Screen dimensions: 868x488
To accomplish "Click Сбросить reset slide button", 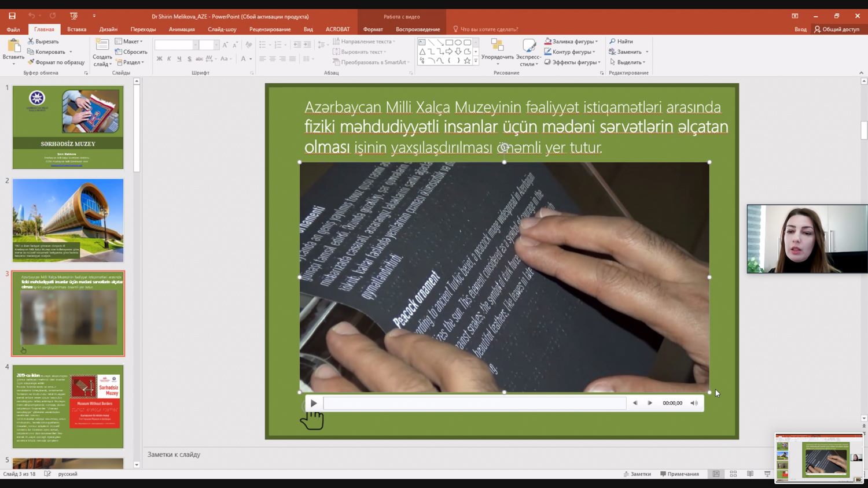I will point(131,52).
